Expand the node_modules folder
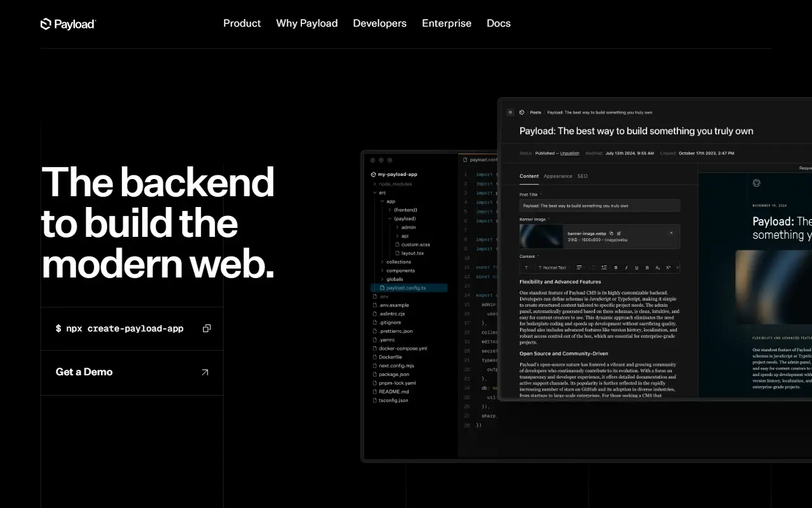 [x=391, y=184]
